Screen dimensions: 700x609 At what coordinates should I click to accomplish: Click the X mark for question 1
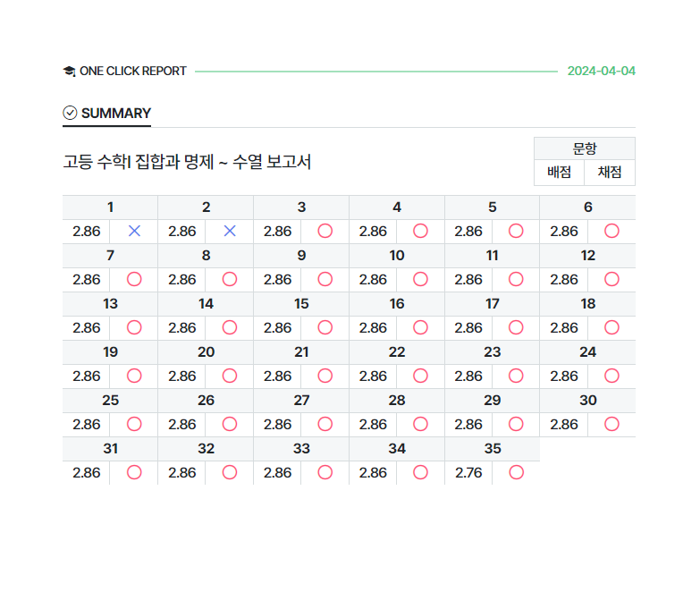[x=134, y=231]
